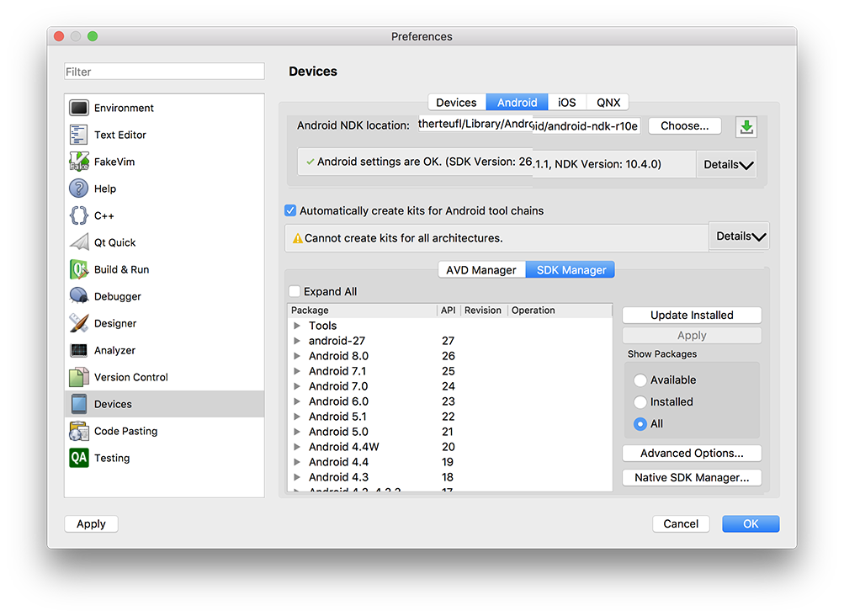Select the Code Pasting icon
The image size is (844, 616).
coord(80,431)
